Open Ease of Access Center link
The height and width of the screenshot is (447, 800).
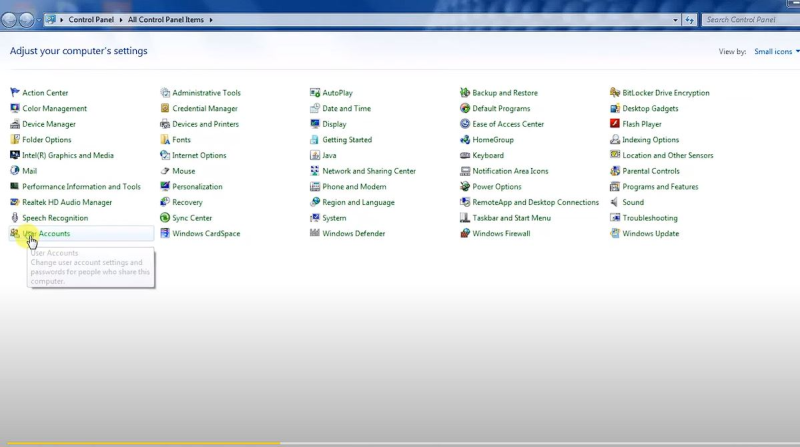[x=508, y=124]
